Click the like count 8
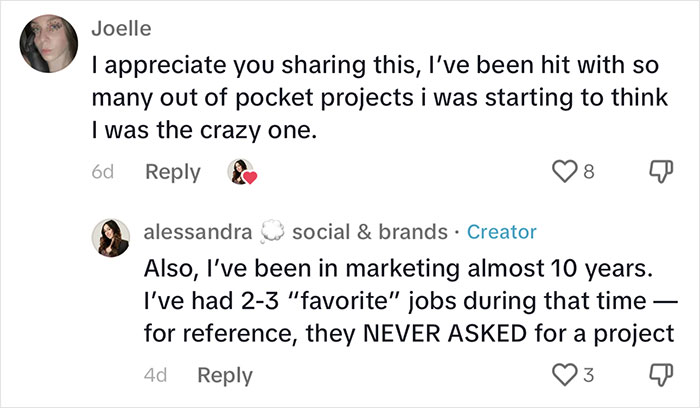The width and height of the screenshot is (700, 408). (x=589, y=172)
